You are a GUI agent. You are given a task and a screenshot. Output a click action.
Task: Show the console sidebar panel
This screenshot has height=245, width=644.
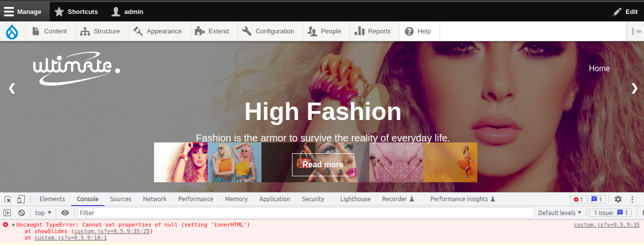(7, 213)
